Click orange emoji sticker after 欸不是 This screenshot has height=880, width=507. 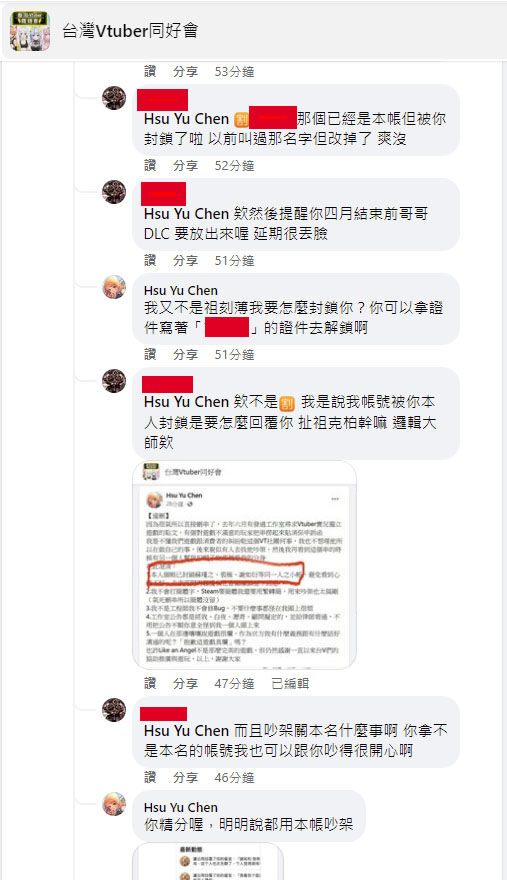pyautogui.click(x=286, y=403)
